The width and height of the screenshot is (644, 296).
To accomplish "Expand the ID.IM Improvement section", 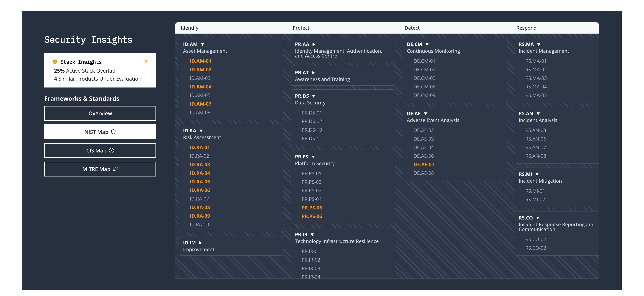I will pyautogui.click(x=200, y=243).
